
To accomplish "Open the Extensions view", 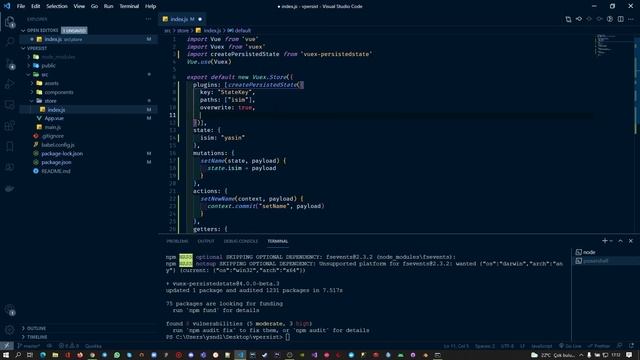I will (x=10, y=125).
